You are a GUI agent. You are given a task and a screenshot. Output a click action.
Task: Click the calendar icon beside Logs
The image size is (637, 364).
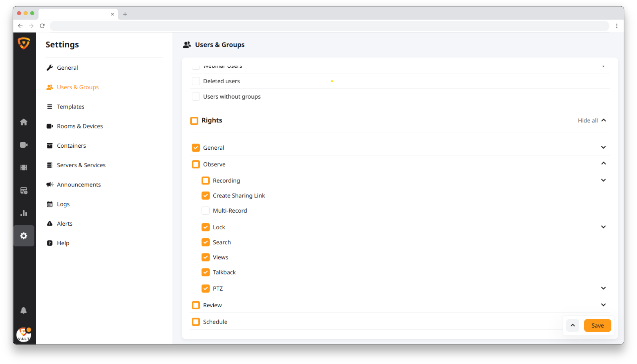click(50, 204)
